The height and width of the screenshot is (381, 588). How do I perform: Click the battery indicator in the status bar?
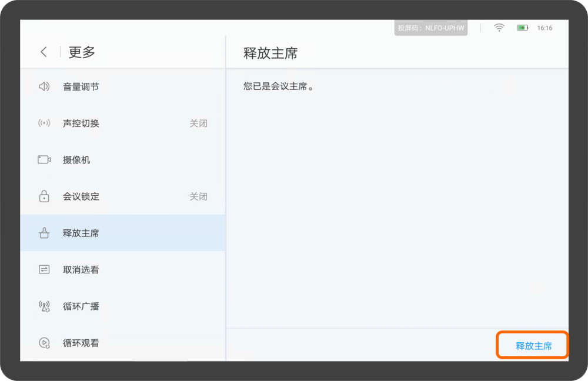pyautogui.click(x=522, y=27)
